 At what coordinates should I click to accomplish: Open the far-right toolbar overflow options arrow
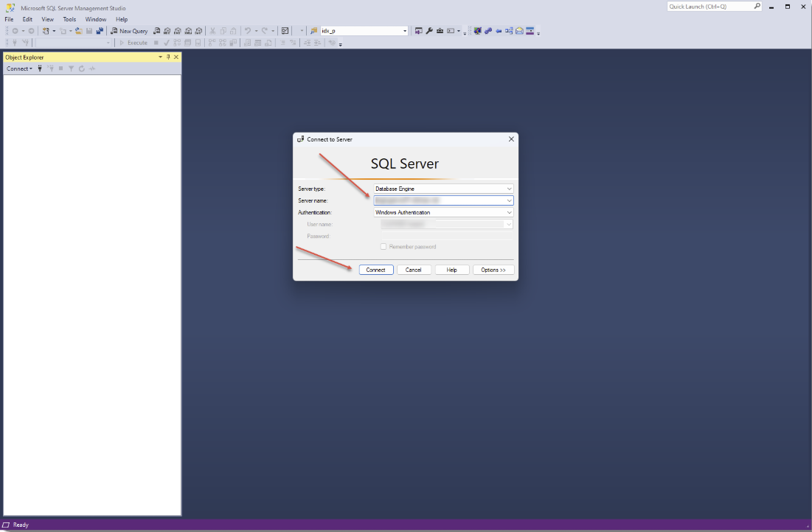(538, 33)
